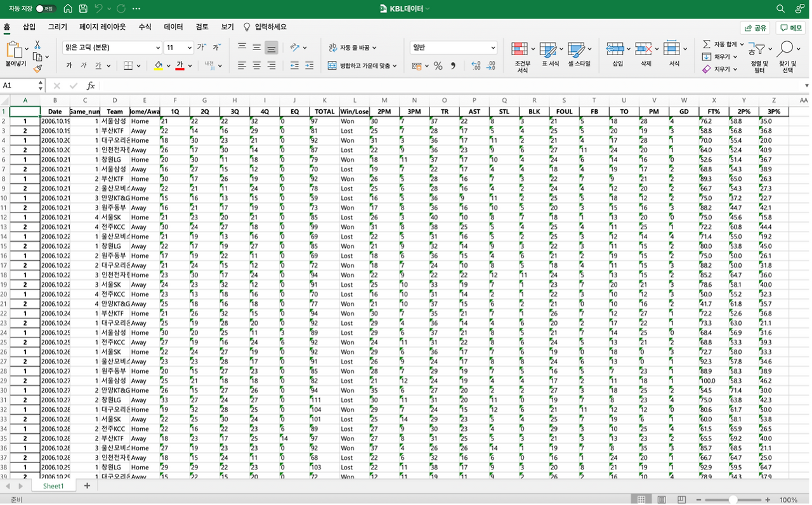This screenshot has width=812, height=505.
Task: Open the Fill (채우기) dropdown
Action: point(719,56)
